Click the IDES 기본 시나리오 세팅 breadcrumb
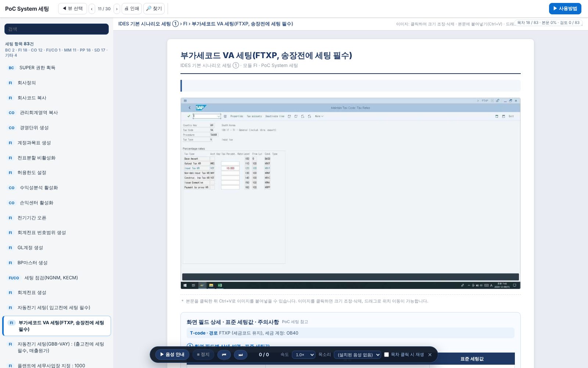 (x=148, y=24)
